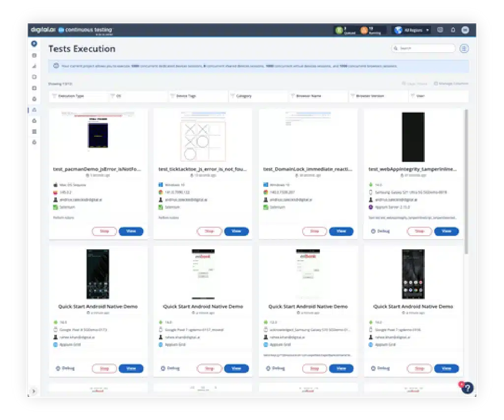Image resolution: width=504 pixels, height=420 pixels.
Task: Open the Device Tags filter
Action: 198,96
